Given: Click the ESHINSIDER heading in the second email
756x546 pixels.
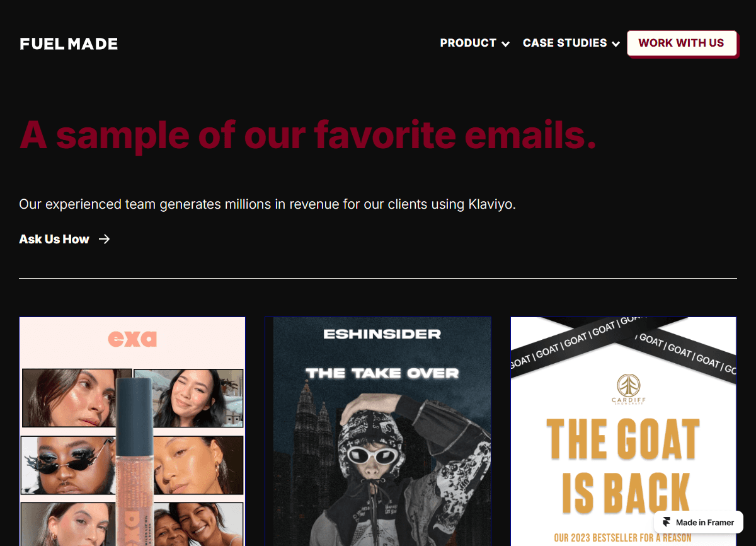Looking at the screenshot, I should tap(382, 334).
